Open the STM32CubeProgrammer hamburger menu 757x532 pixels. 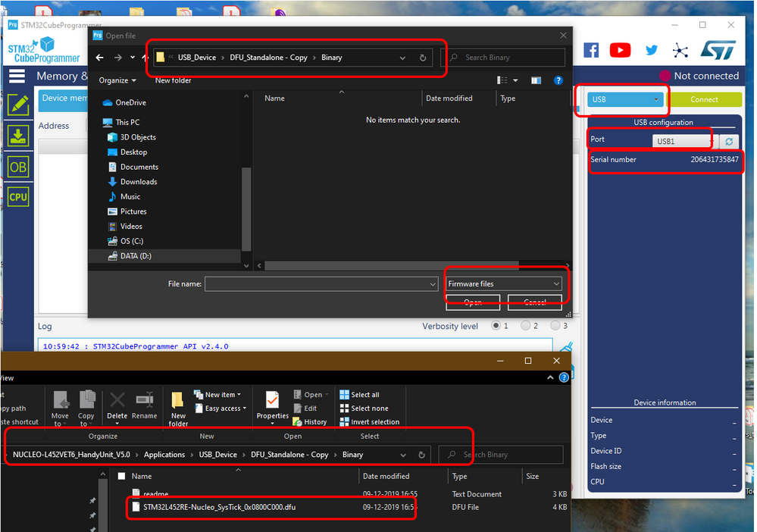[17, 76]
